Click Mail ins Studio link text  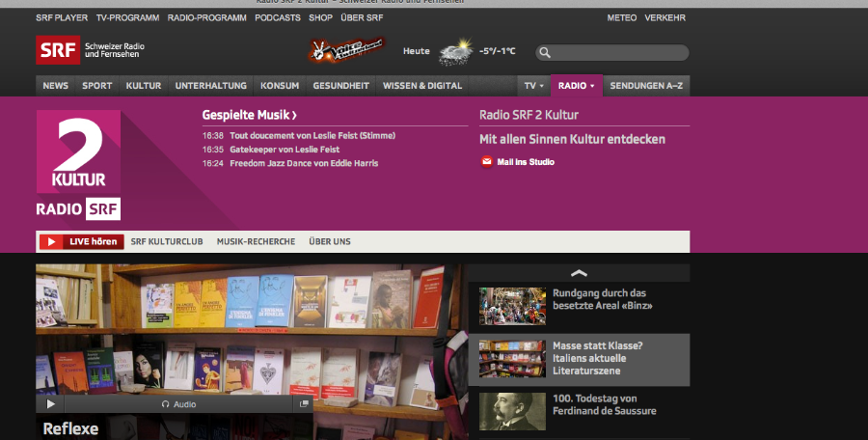click(x=526, y=162)
